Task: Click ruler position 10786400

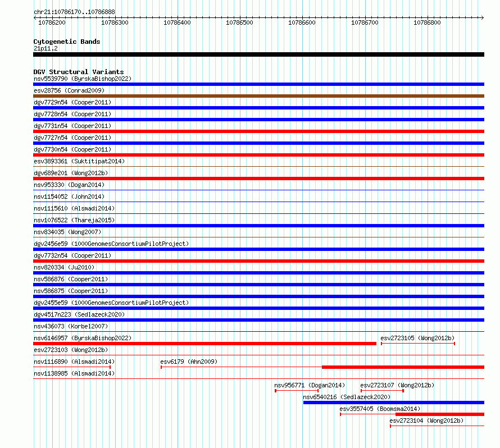Action: pos(177,22)
